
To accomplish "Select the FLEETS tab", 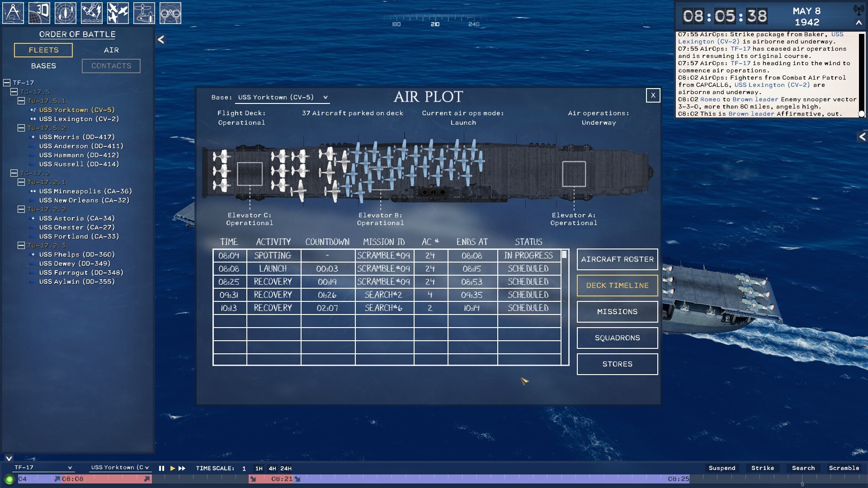I will (43, 50).
